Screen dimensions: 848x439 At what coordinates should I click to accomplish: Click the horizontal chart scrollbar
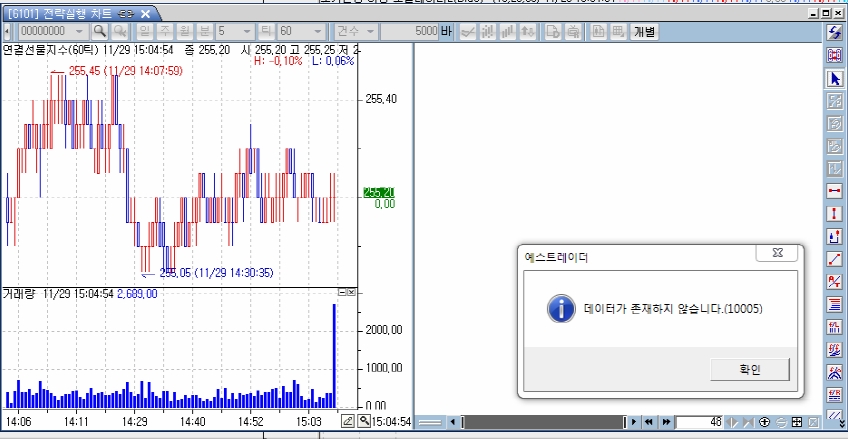(540, 422)
